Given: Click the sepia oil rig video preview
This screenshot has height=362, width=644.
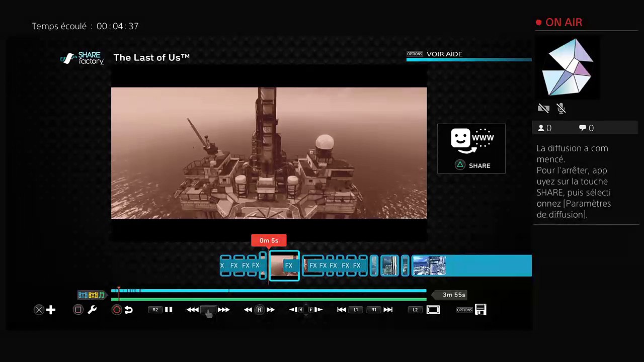Looking at the screenshot, I should (x=269, y=153).
